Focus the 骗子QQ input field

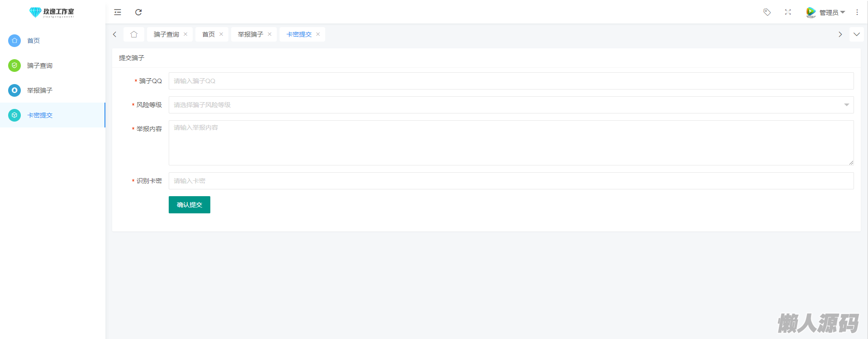(x=511, y=81)
